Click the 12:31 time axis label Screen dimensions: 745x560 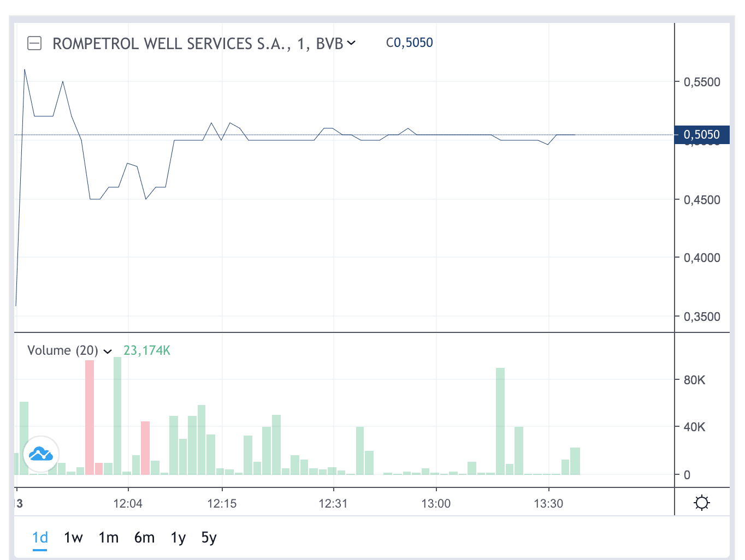point(333,503)
